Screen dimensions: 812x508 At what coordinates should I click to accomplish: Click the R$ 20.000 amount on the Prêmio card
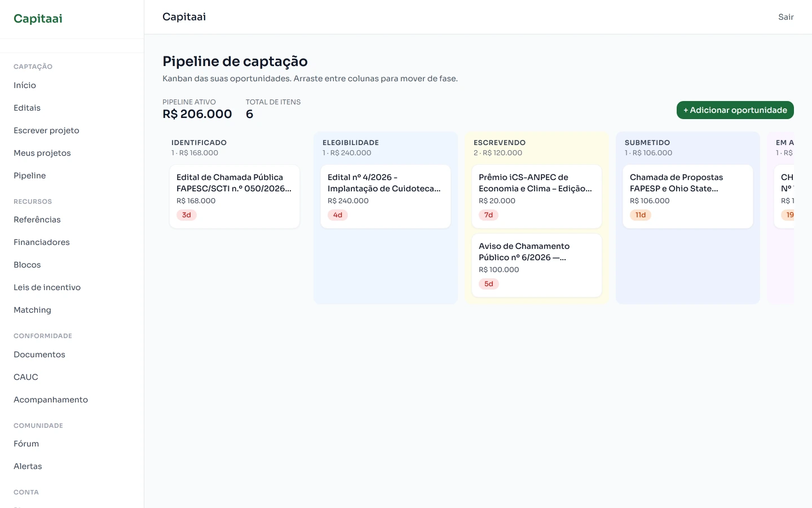(497, 201)
